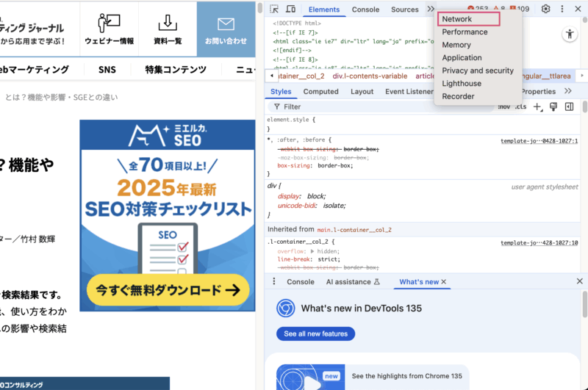This screenshot has height=390, width=588.
Task: Open the Styles pane tab
Action: [x=281, y=91]
